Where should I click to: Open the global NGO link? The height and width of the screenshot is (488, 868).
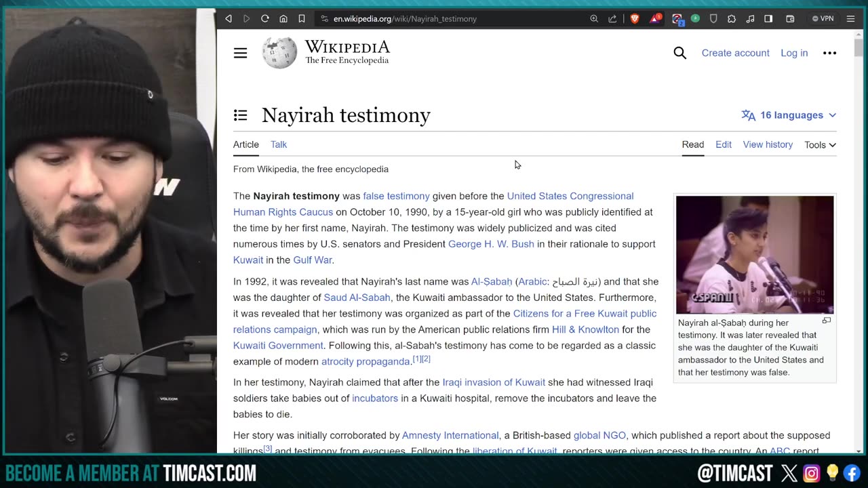pyautogui.click(x=599, y=435)
